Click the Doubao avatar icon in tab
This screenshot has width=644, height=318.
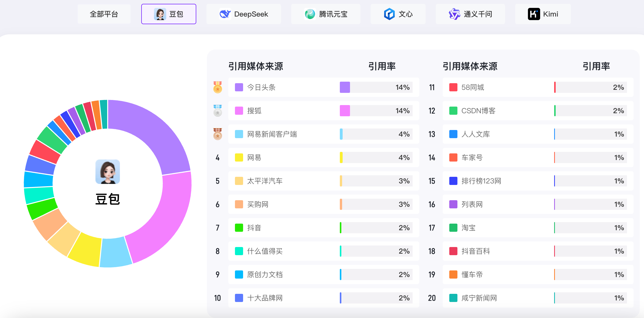tap(160, 14)
